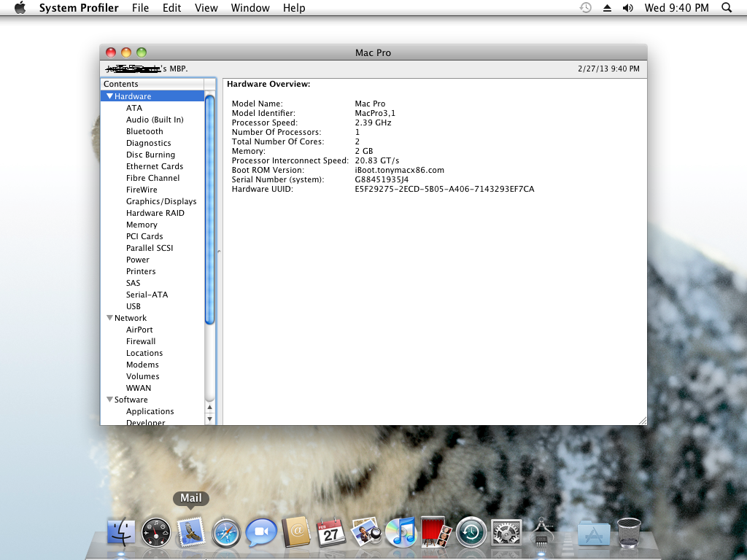
Task: Open the System Profiler menu
Action: tap(79, 8)
